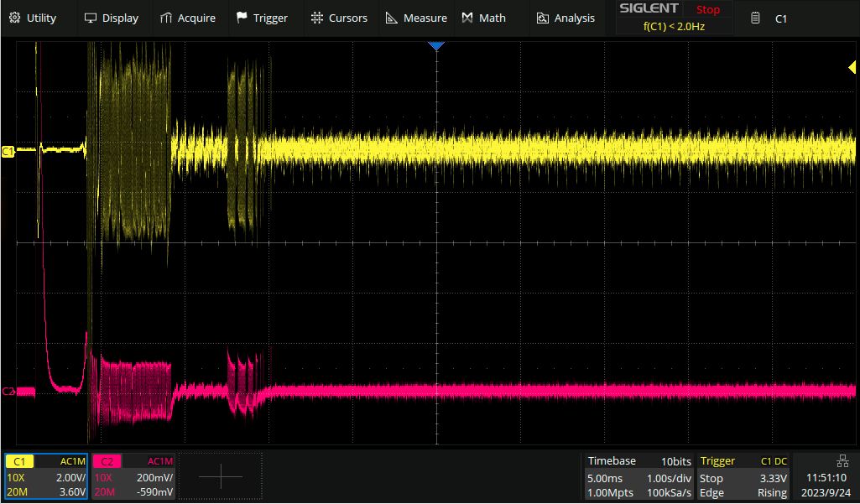Open the Cursors menu
This screenshot has width=860, height=504.
point(339,18)
